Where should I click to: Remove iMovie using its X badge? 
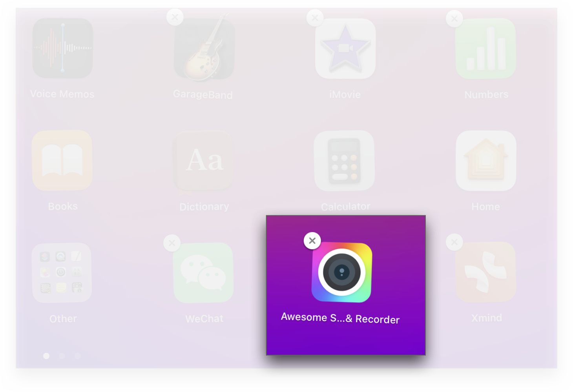pos(315,18)
